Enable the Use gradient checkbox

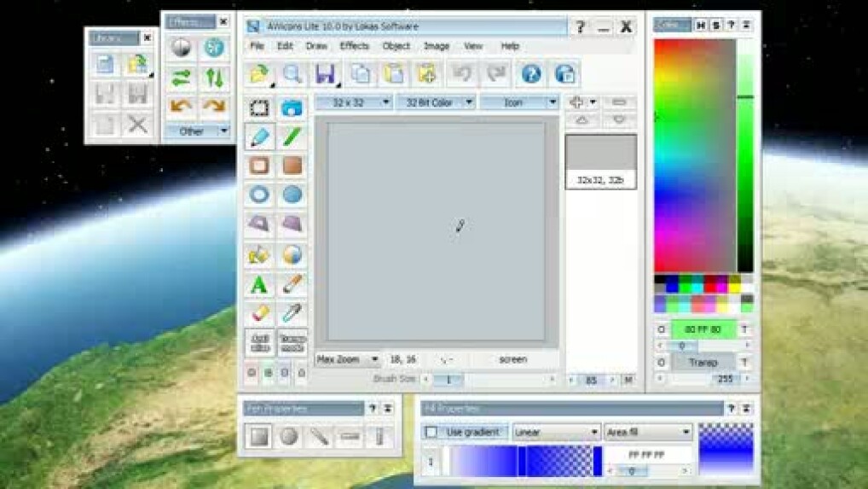coord(431,433)
